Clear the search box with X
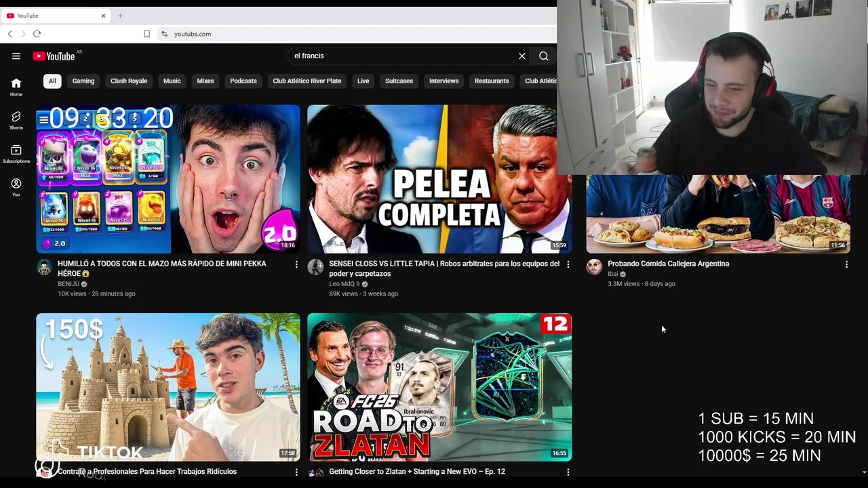The height and width of the screenshot is (488, 868). click(x=522, y=56)
